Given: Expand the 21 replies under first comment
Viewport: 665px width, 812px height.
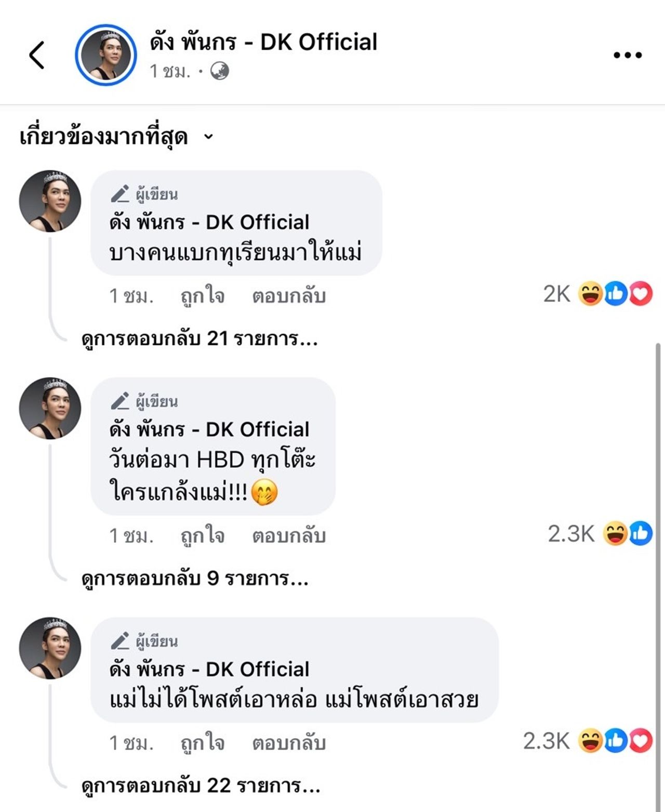Looking at the screenshot, I should 199,339.
